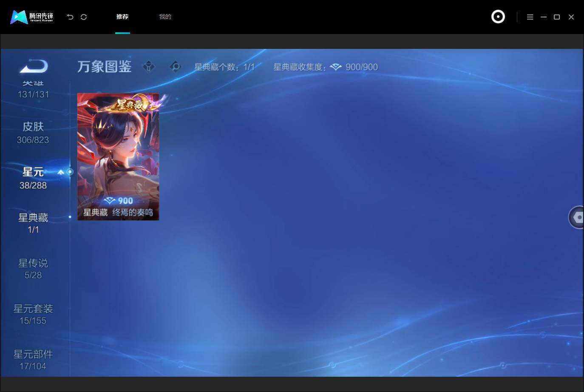This screenshot has width=584, height=392.
Task: Close the Tencent Pioneer window
Action: (x=571, y=17)
